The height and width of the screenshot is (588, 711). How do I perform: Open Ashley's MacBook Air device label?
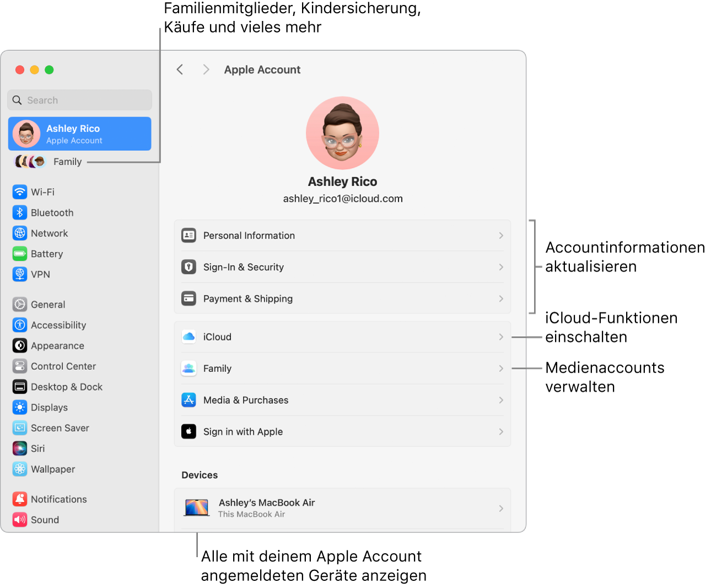(x=267, y=503)
